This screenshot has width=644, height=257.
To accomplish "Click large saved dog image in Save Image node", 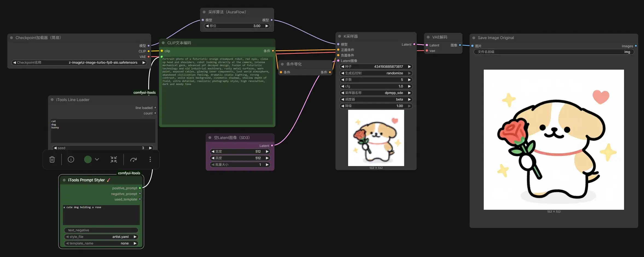I will (x=554, y=140).
